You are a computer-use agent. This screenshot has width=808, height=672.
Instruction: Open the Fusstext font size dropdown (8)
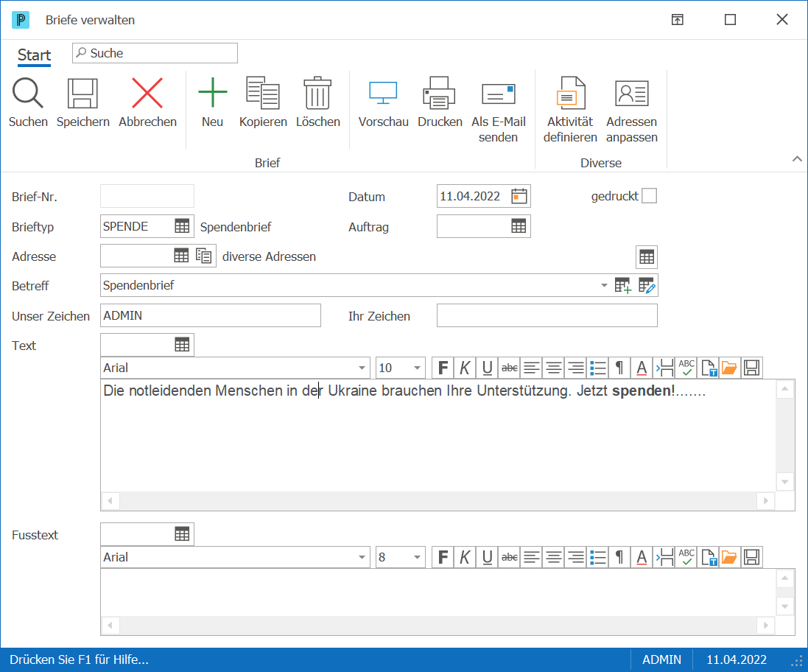[417, 557]
